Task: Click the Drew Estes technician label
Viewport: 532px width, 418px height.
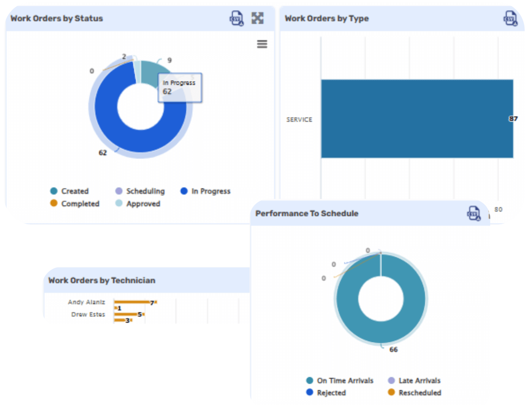Action: [88, 314]
